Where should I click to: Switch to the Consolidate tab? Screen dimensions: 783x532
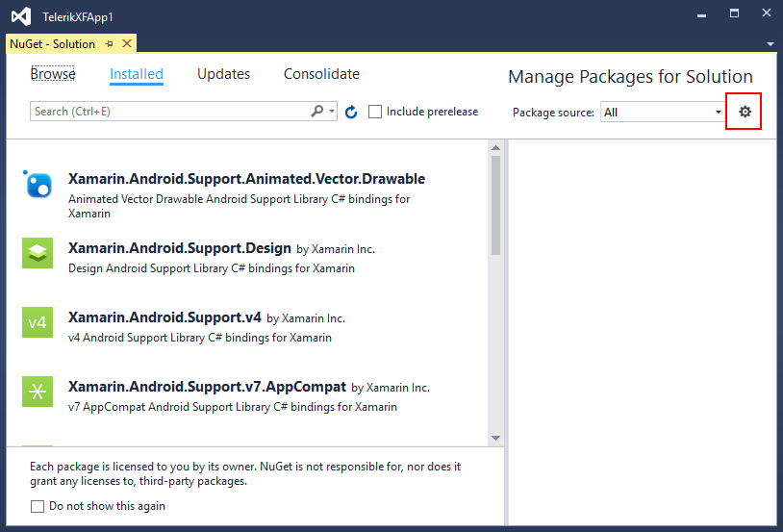pos(321,74)
